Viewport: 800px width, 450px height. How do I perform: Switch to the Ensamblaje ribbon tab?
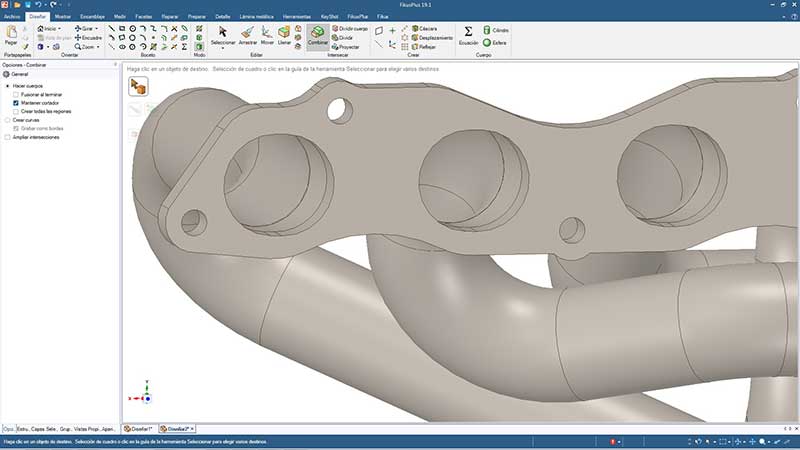click(92, 17)
